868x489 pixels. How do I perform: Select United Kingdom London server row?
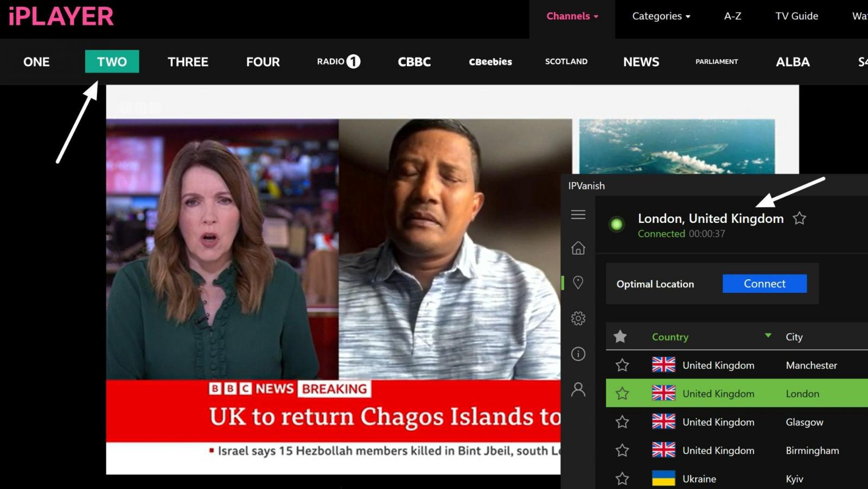pos(737,394)
